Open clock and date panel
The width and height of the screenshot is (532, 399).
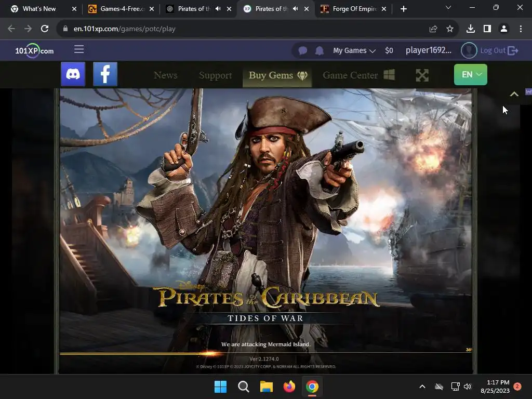pos(495,387)
